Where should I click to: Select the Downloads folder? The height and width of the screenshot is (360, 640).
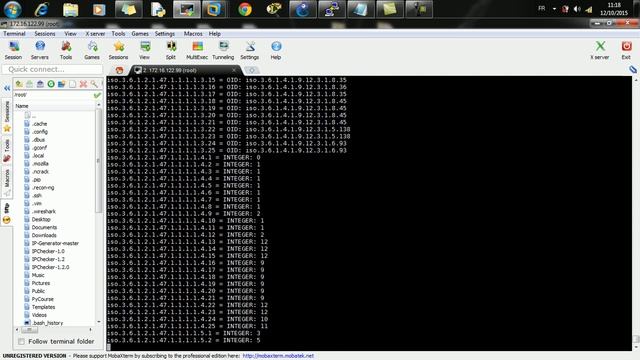click(x=44, y=235)
